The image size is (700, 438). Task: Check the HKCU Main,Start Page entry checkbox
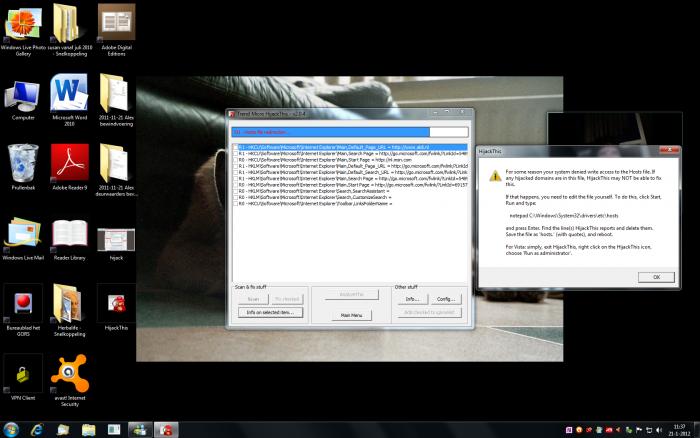coord(235,159)
